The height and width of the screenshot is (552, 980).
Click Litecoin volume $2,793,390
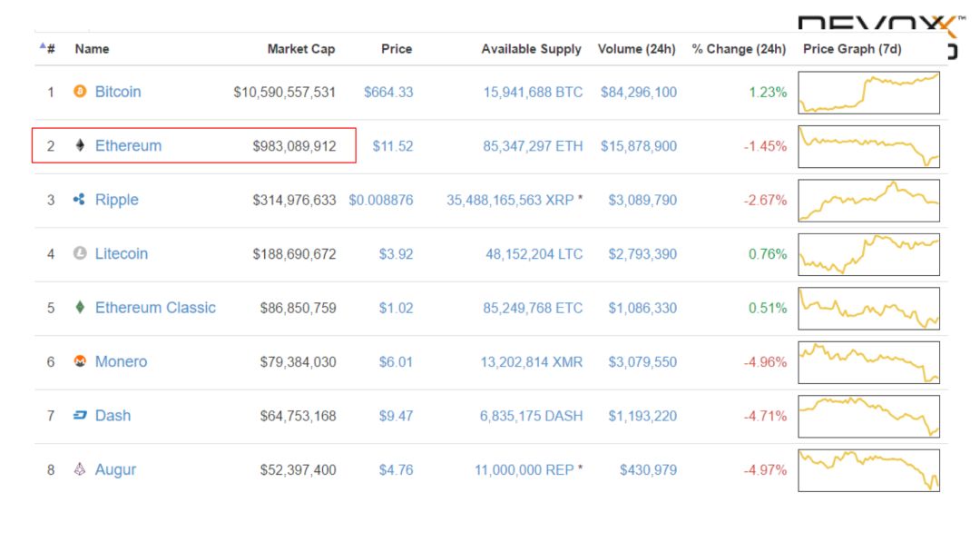pyautogui.click(x=642, y=254)
